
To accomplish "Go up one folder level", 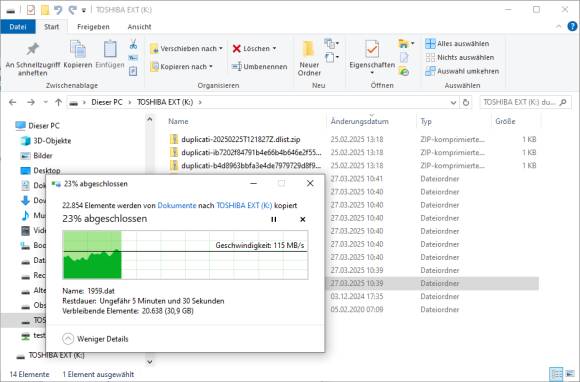I will [58, 102].
